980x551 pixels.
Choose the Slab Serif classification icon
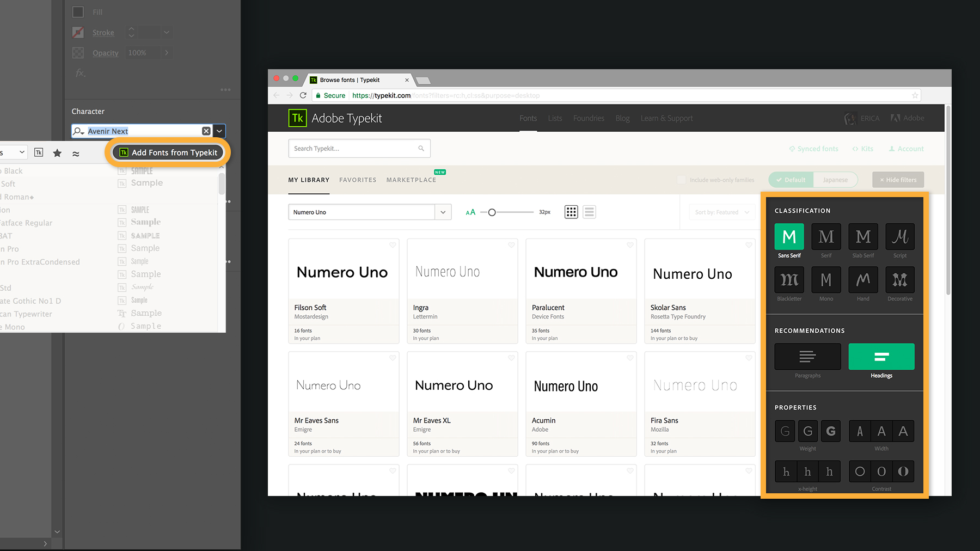pyautogui.click(x=863, y=237)
